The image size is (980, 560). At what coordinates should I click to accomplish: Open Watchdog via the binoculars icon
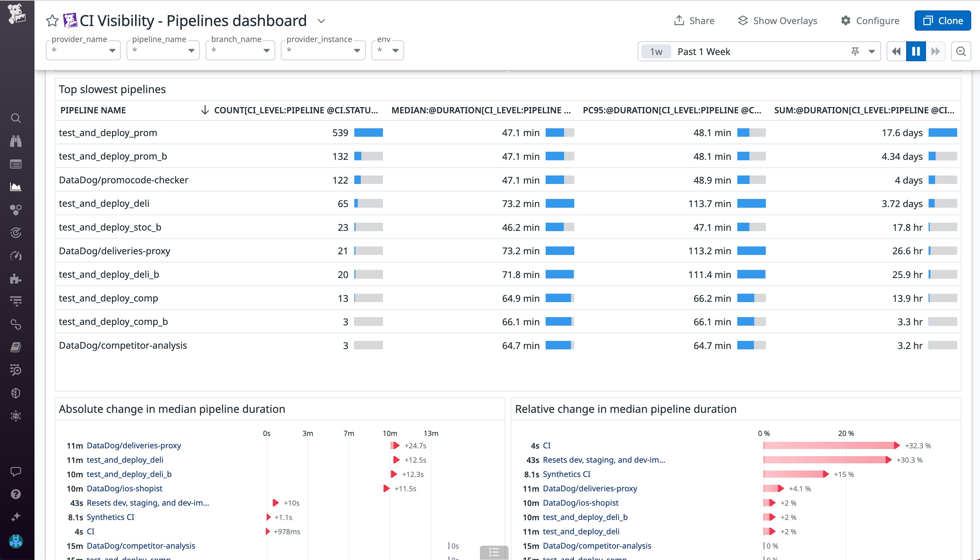[x=16, y=141]
